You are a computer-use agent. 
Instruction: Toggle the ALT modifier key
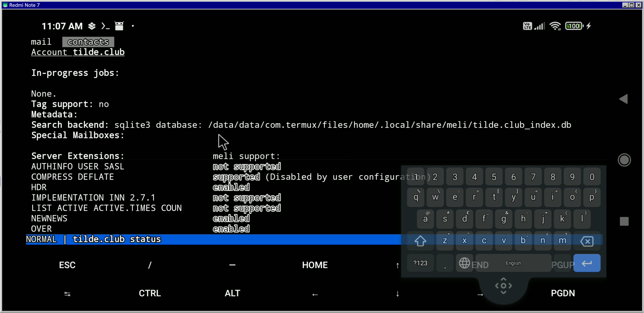[232, 293]
